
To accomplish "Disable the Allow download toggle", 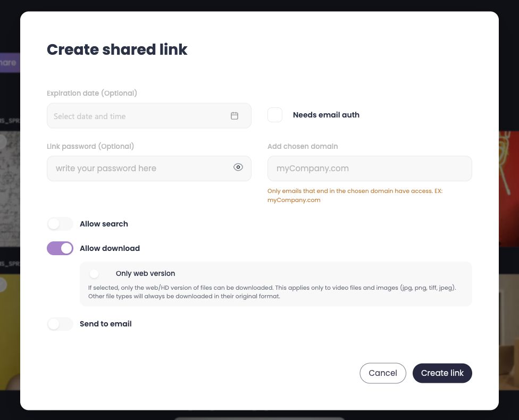I will [60, 248].
